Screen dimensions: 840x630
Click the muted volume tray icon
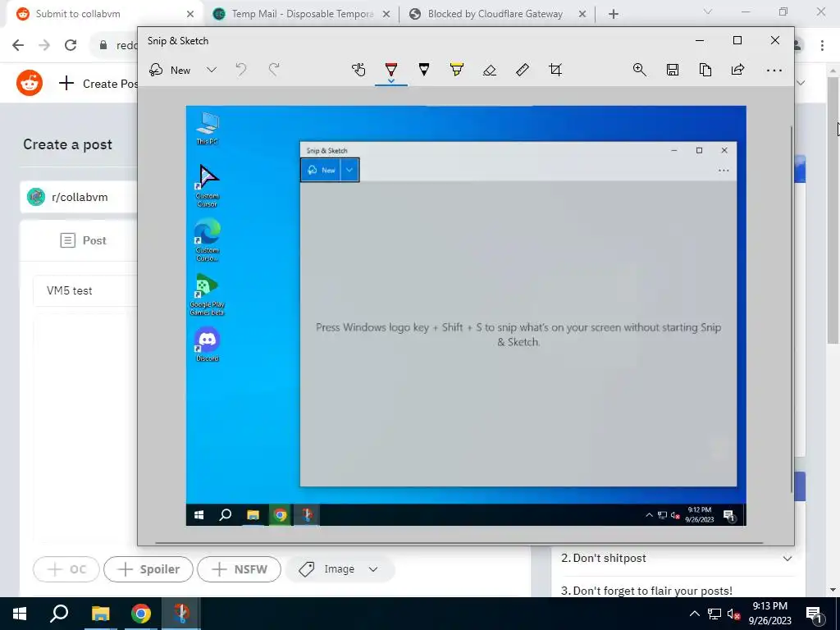[x=733, y=614]
